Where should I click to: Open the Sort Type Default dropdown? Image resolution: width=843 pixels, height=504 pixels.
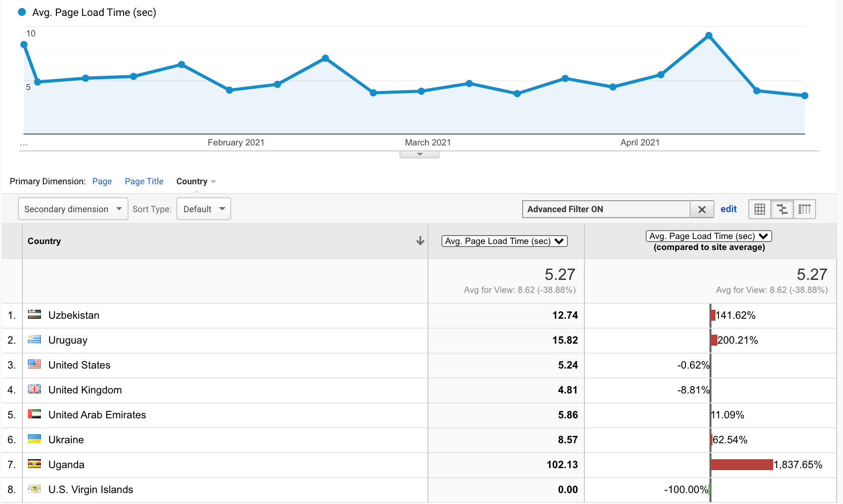point(204,209)
